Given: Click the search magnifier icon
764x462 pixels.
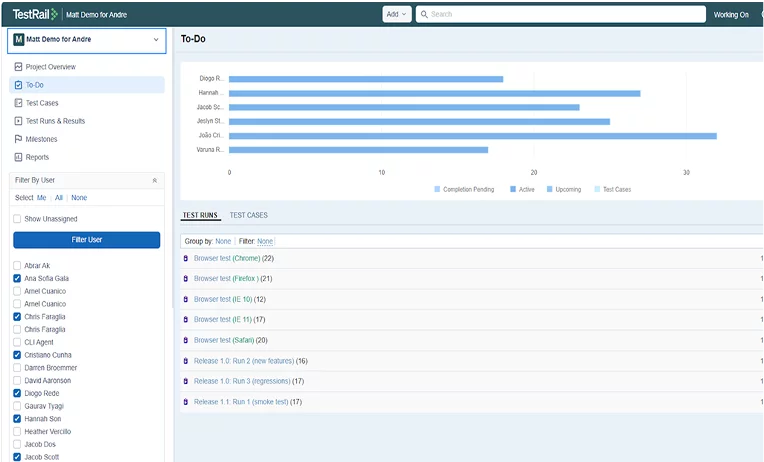Looking at the screenshot, I should pyautogui.click(x=424, y=14).
